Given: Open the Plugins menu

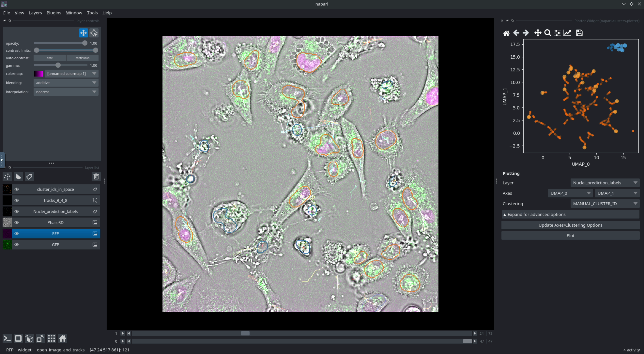Looking at the screenshot, I should tap(54, 13).
